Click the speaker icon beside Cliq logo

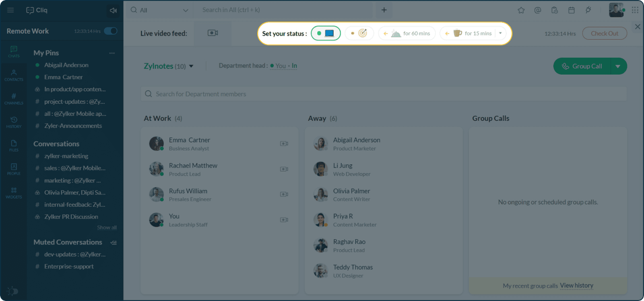coord(113,10)
